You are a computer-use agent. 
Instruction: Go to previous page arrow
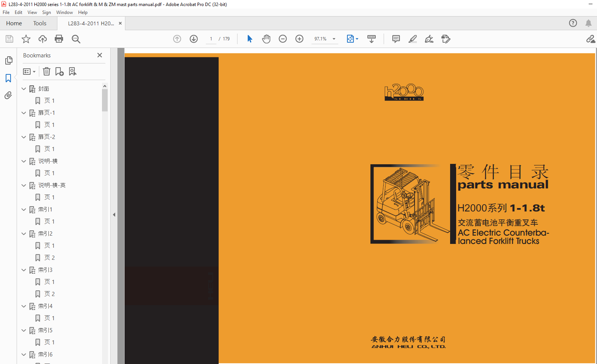tap(177, 39)
